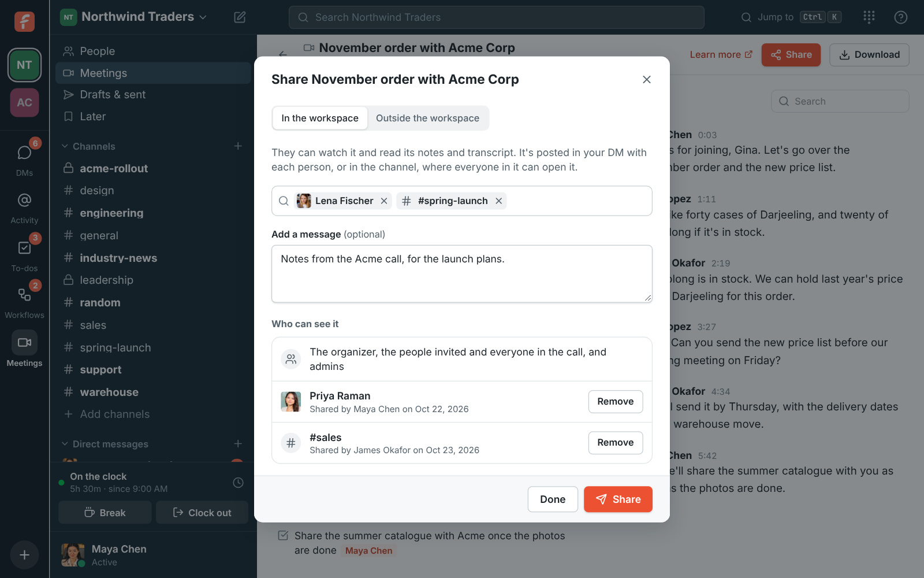Open Drafts & sent
The image size is (924, 578).
(x=153, y=94)
